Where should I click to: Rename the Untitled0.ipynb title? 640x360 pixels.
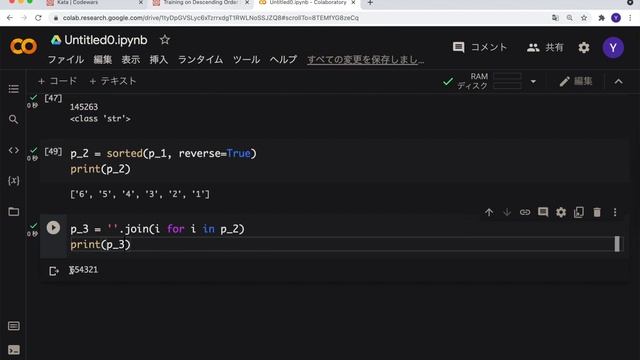(106, 40)
